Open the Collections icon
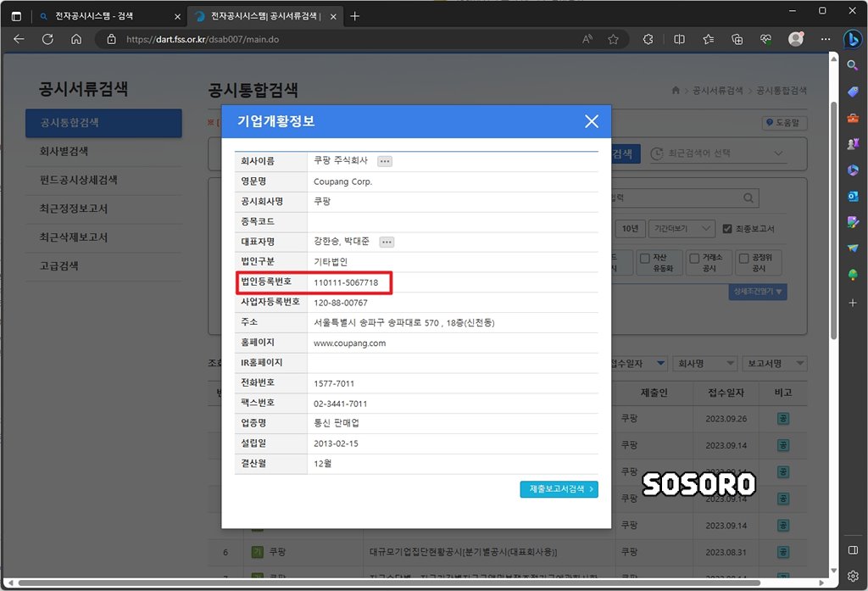 [737, 39]
